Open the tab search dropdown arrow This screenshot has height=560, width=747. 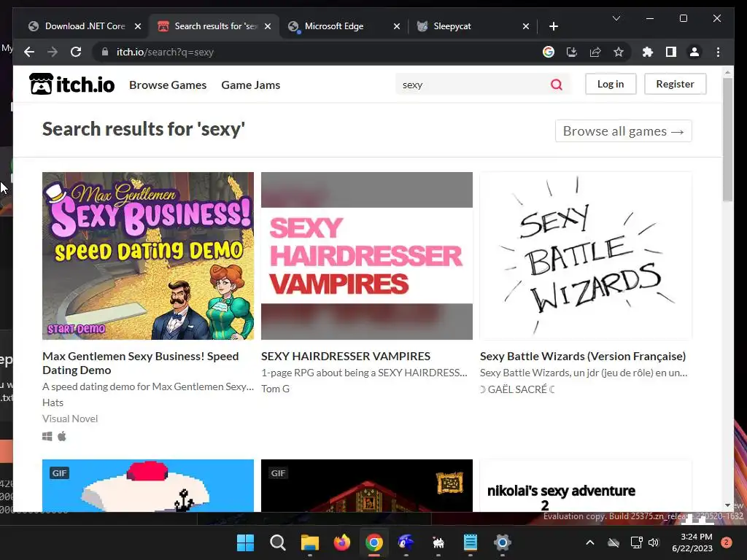coord(616,18)
